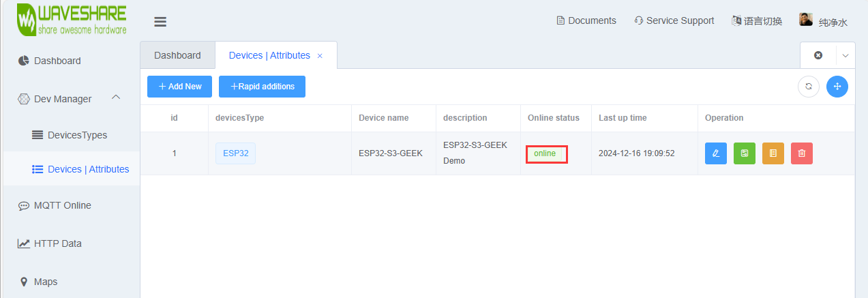
Task: Refresh the device table
Action: click(x=808, y=87)
